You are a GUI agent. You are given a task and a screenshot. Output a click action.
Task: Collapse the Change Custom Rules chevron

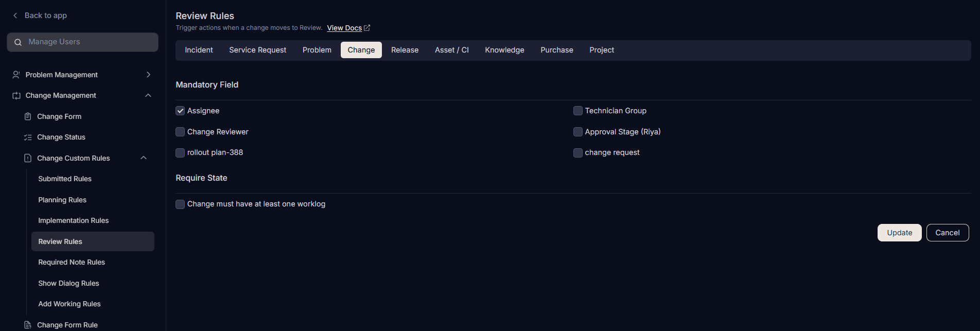tap(144, 158)
